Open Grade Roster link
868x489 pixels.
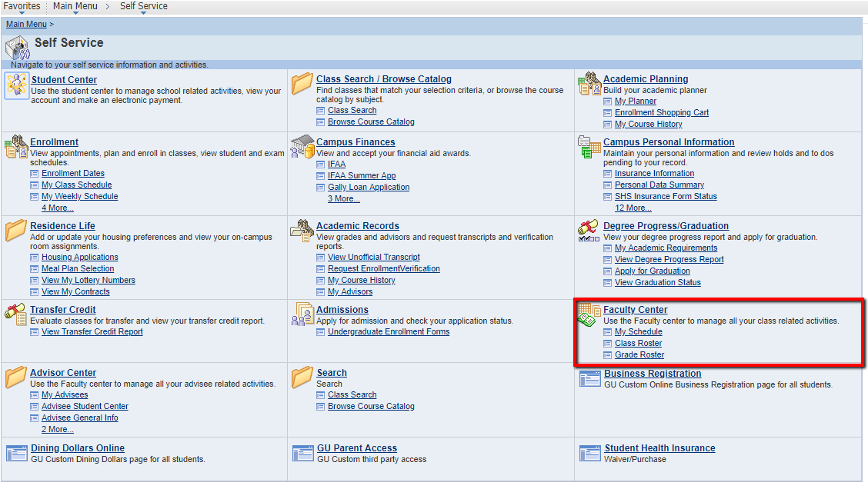coord(639,355)
